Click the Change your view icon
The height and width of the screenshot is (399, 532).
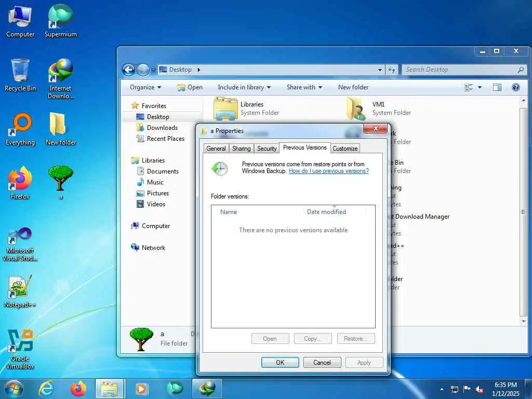pos(469,87)
